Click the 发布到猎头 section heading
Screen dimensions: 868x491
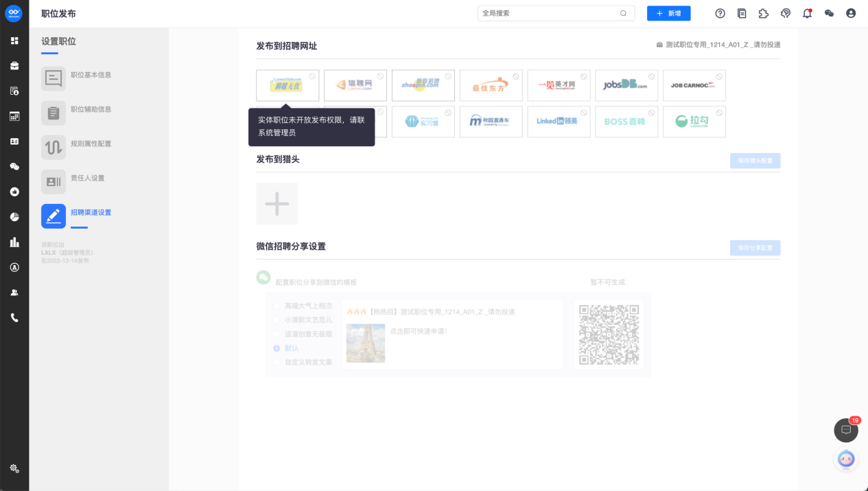coord(278,159)
